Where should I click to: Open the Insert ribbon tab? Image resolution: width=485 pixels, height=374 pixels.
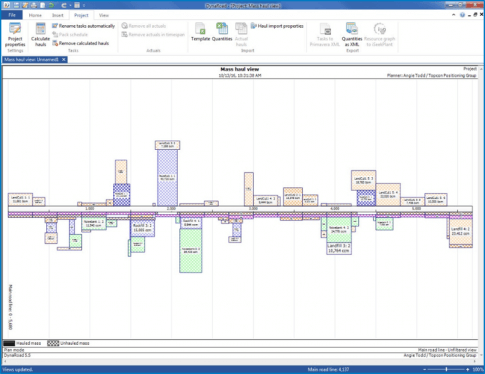pos(57,15)
